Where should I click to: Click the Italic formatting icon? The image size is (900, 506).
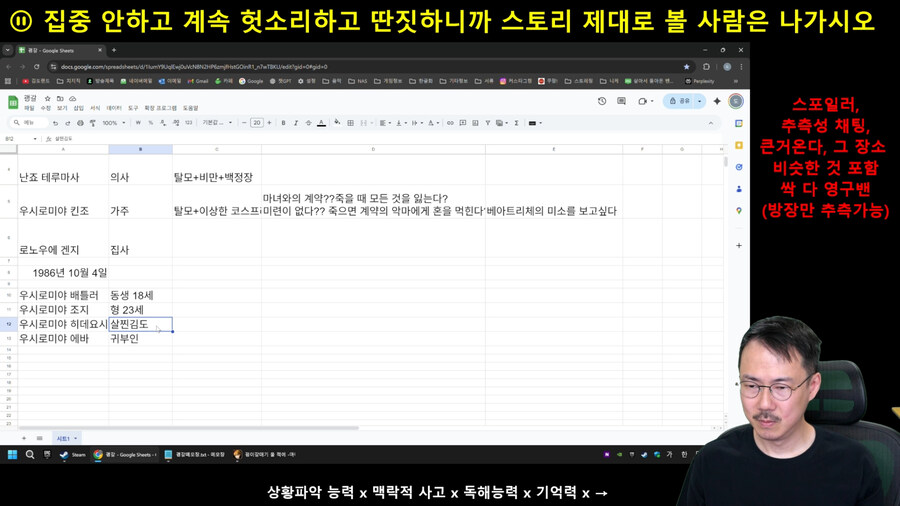(x=295, y=123)
